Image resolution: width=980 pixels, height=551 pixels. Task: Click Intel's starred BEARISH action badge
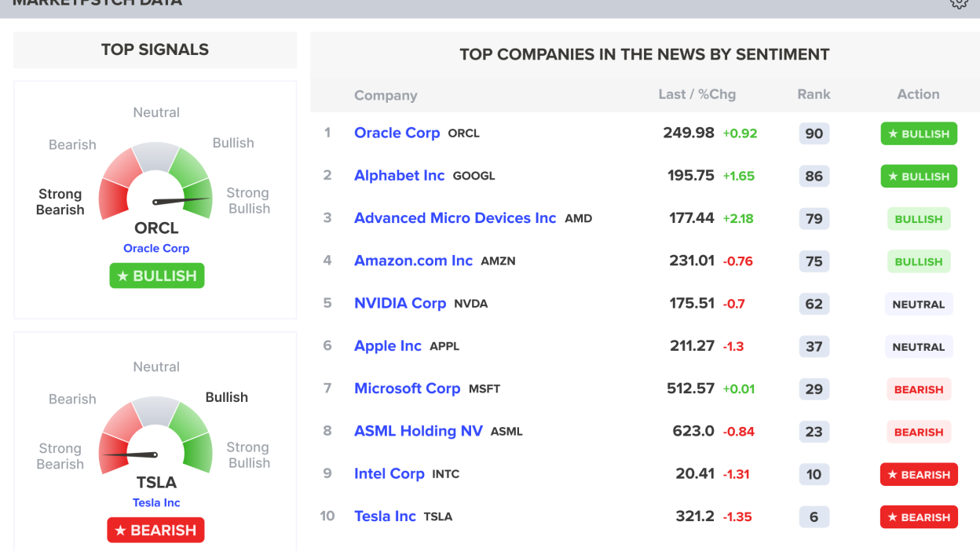[x=919, y=475]
